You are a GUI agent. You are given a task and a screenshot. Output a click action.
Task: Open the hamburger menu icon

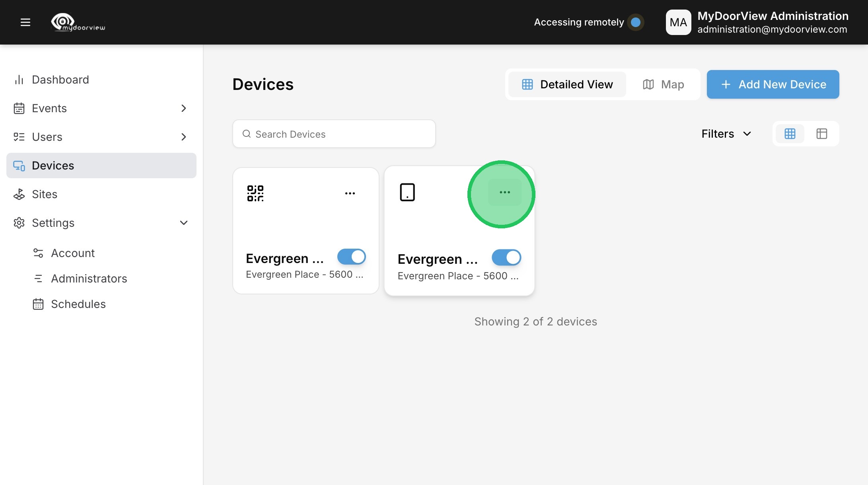coord(25,22)
